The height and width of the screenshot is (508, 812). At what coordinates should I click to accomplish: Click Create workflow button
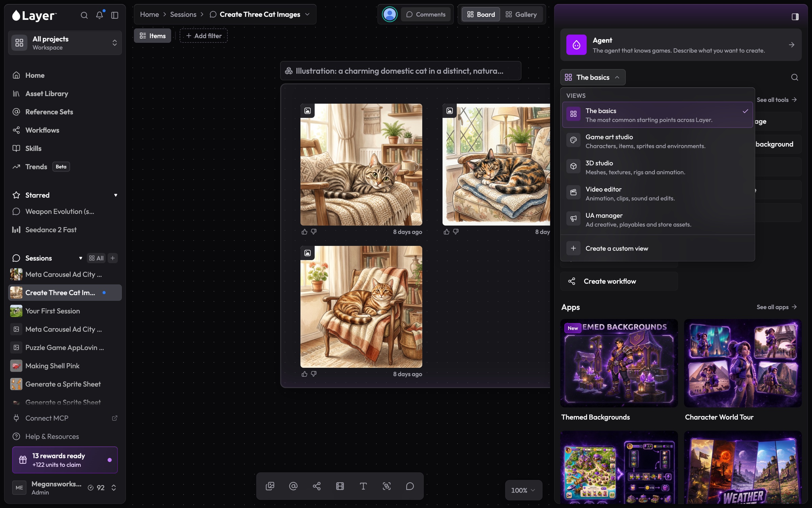619,281
